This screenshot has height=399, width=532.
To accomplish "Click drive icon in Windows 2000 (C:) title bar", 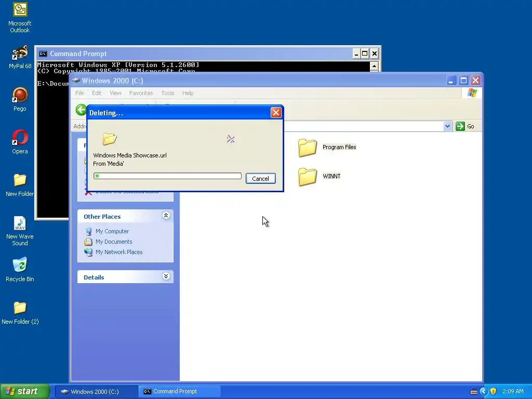I will 76,81.
